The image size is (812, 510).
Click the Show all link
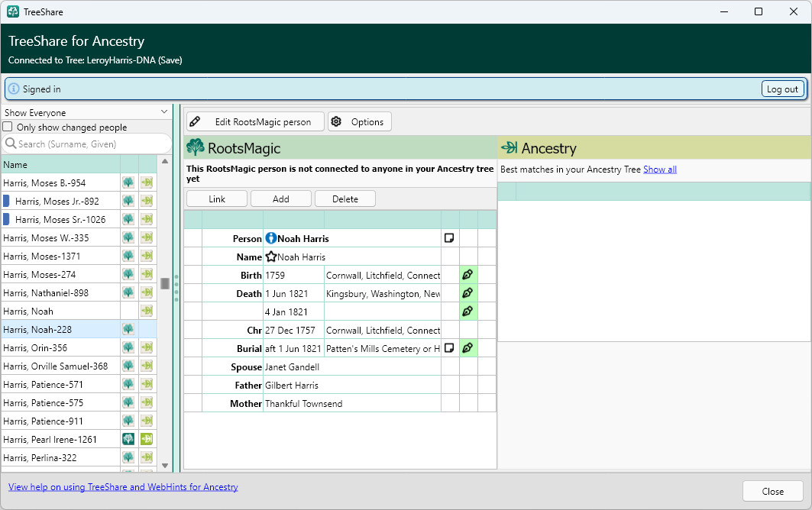pyautogui.click(x=660, y=169)
